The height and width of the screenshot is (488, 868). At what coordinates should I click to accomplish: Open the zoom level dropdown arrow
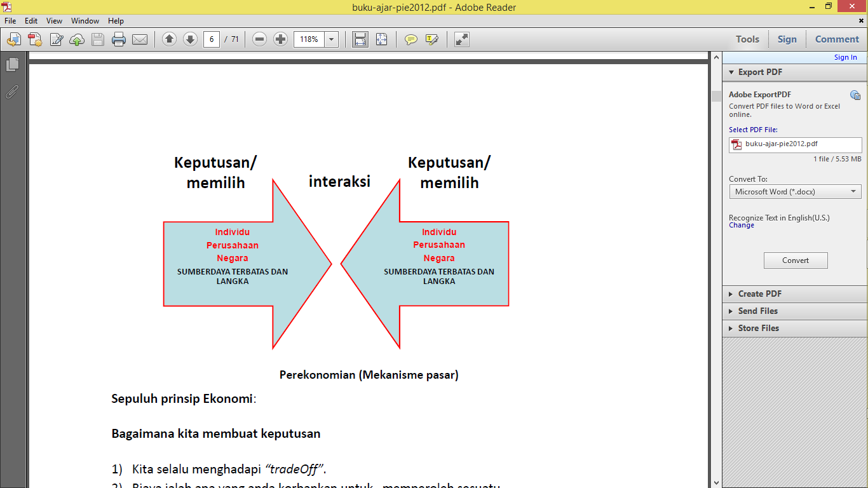tap(332, 39)
